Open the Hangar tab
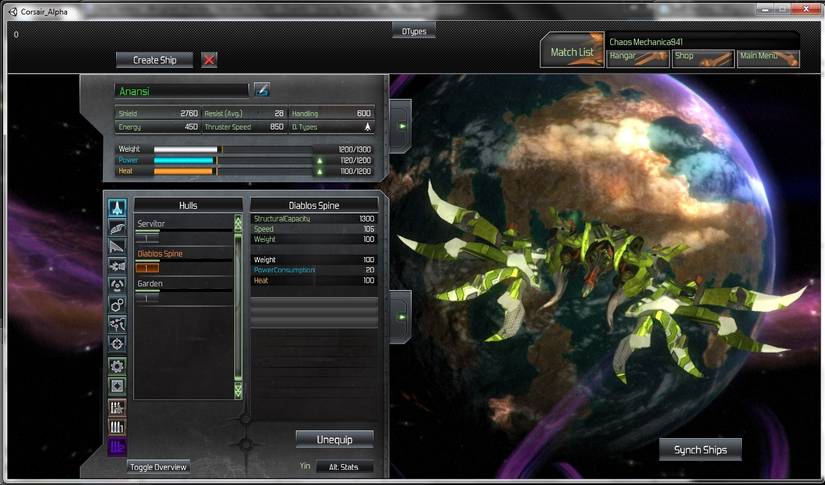Screen dimensions: 825x485 pos(638,58)
